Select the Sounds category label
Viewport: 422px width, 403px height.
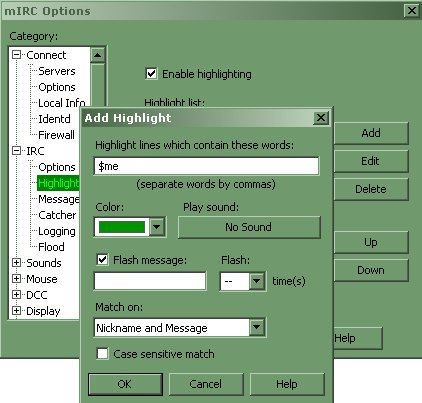[44, 263]
